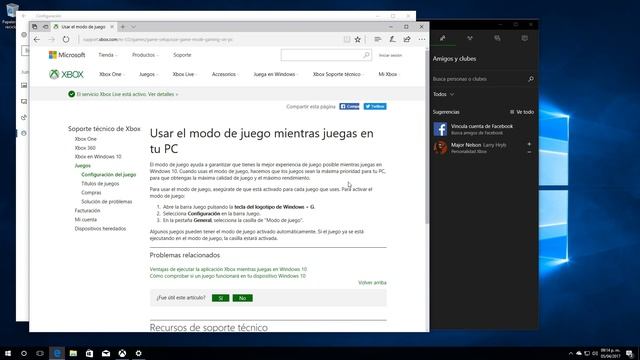Click Ve todo in Sugerencias

tap(522, 112)
